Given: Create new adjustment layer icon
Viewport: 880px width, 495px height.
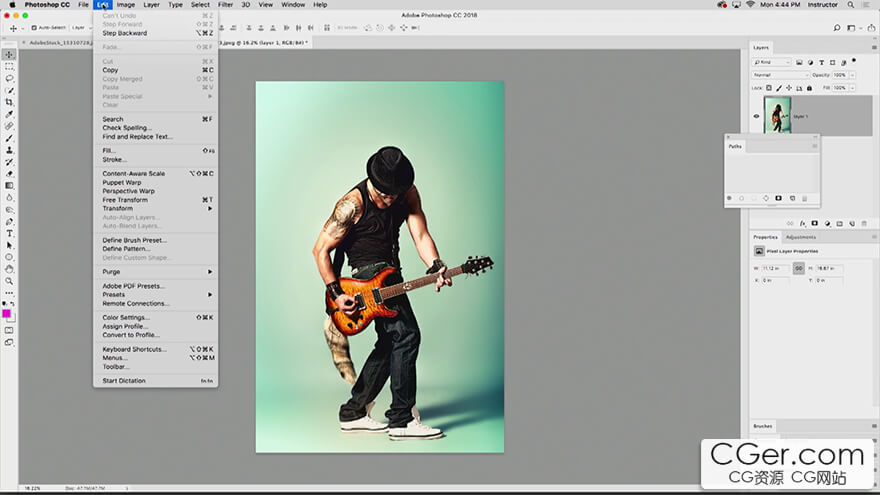Looking at the screenshot, I should [x=827, y=223].
